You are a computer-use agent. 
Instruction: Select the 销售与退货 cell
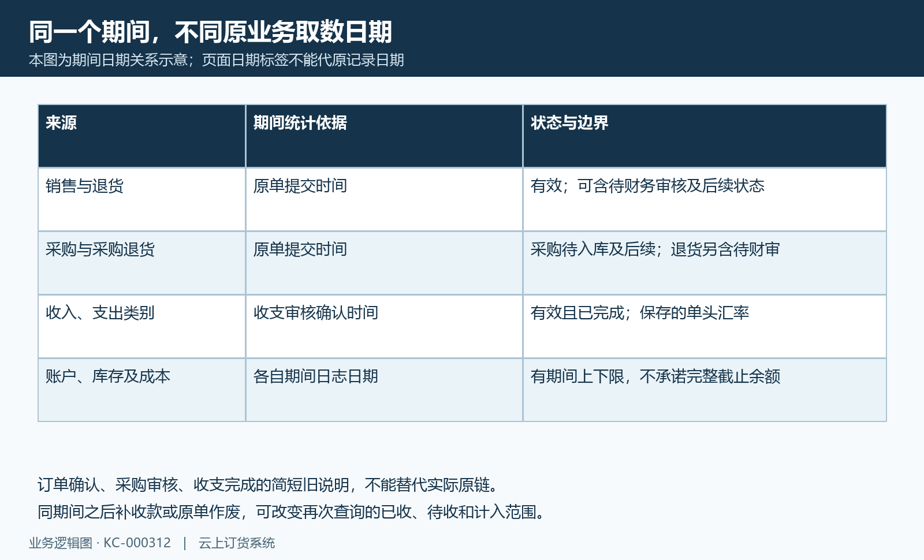tap(142, 200)
